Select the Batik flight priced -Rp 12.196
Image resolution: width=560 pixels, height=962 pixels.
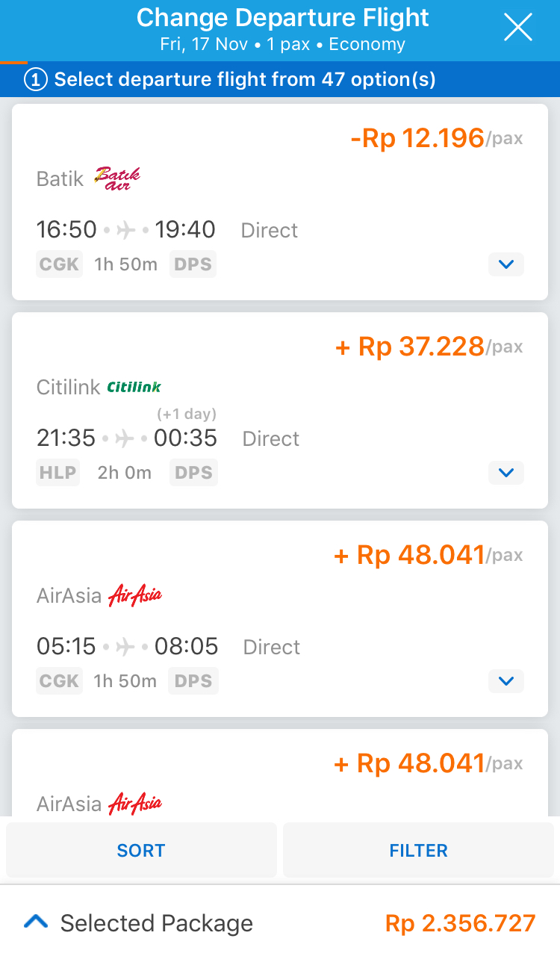(x=280, y=202)
